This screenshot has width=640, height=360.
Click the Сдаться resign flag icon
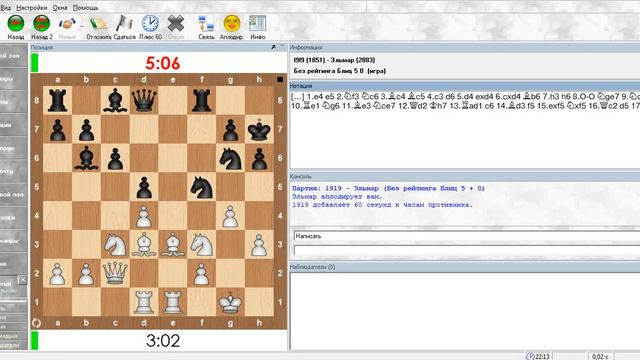point(124,24)
